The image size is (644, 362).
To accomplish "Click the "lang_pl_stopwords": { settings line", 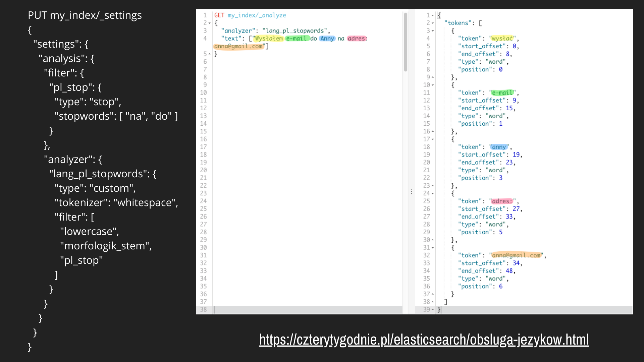I will 103,174.
